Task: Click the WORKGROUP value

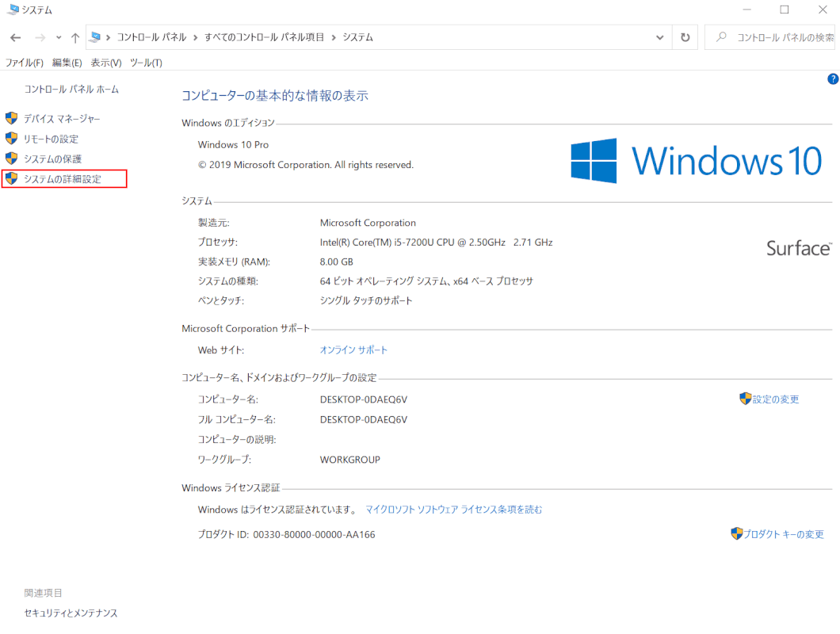Action: coord(349,460)
